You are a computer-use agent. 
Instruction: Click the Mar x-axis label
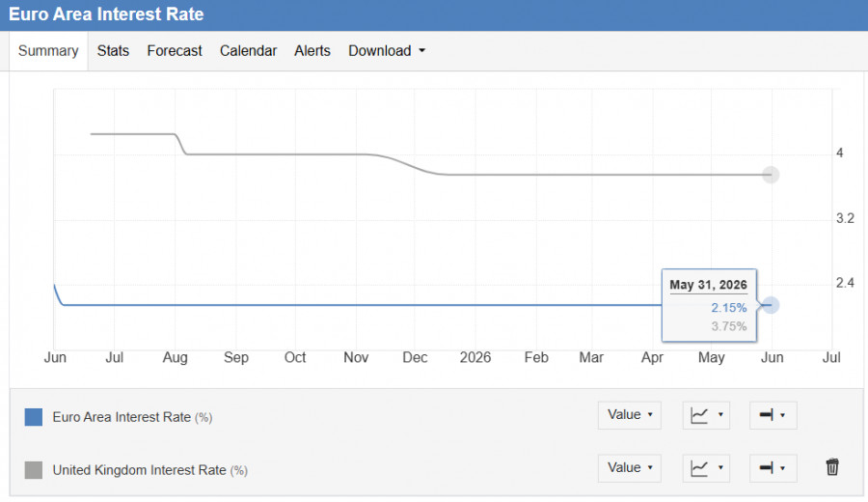[591, 357]
